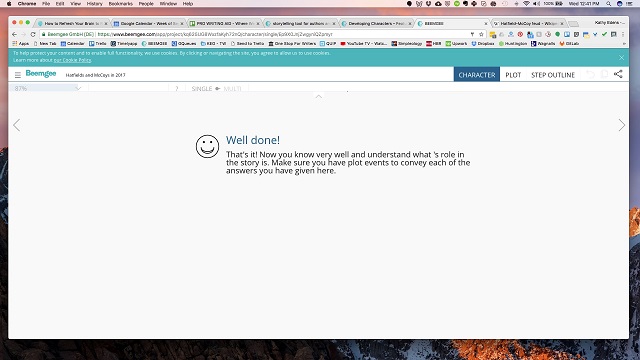Switch to the Hatfield-McCoy feud tab
640x360 pixels.
click(529, 24)
